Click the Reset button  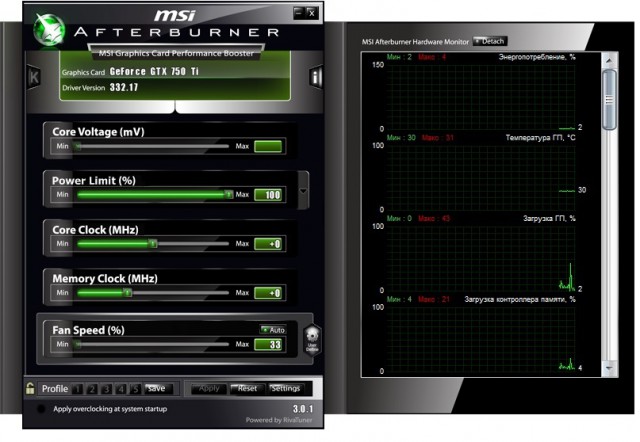click(247, 389)
